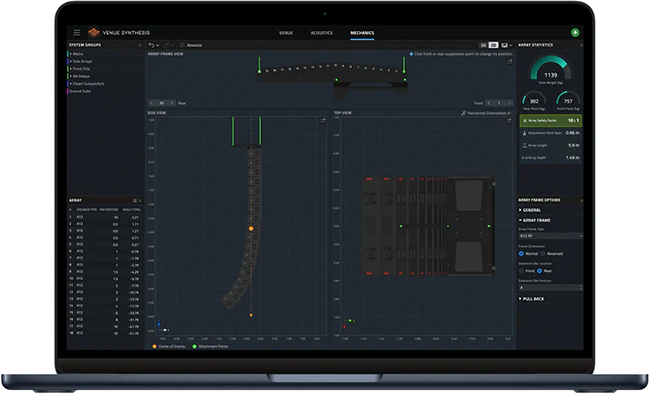Expand the General section
This screenshot has width=650, height=394.
point(530,210)
